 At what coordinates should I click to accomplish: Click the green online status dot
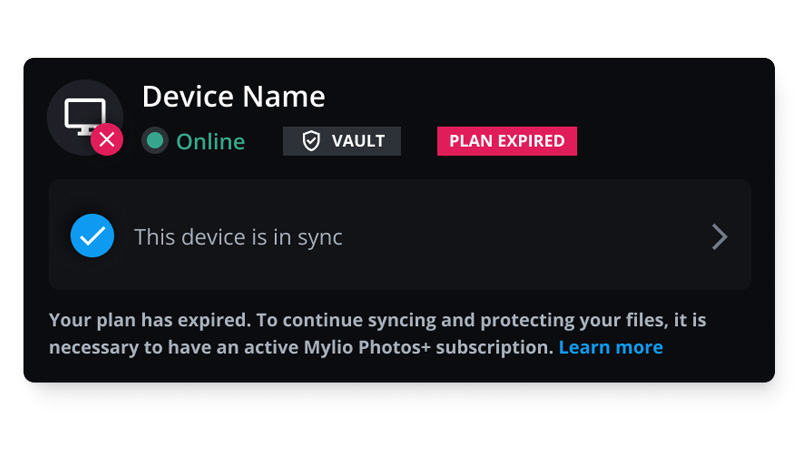[154, 141]
